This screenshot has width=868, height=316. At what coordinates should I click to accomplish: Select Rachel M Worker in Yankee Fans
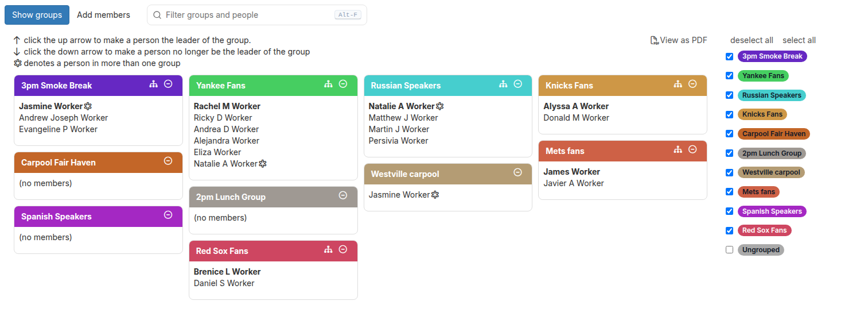(227, 106)
